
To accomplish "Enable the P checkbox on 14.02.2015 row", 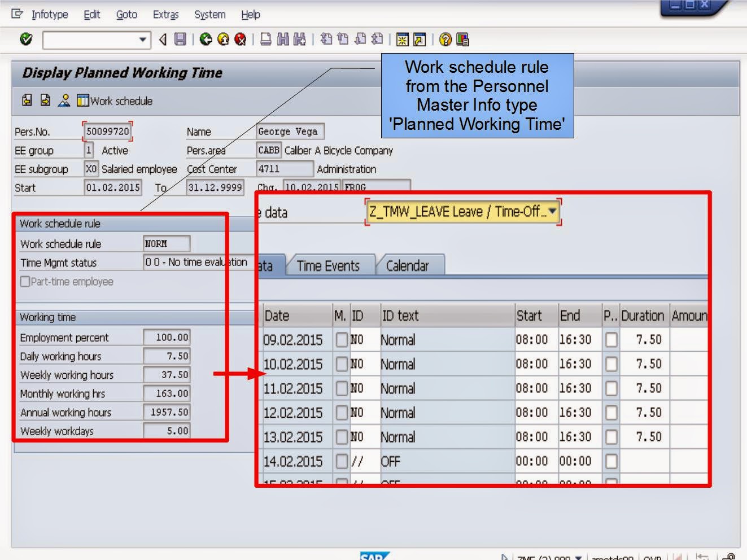I will [x=611, y=461].
